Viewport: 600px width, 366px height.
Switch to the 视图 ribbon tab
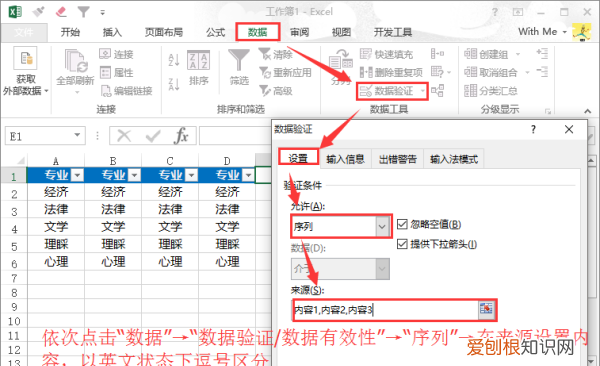pos(341,32)
